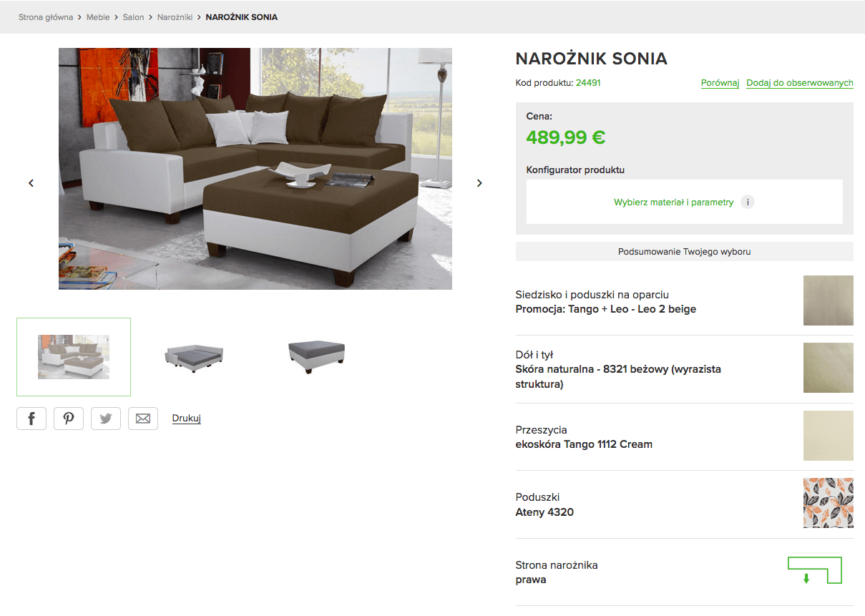Click 'Dodaj do obserwowanych' link
This screenshot has width=865, height=616.
coord(800,83)
